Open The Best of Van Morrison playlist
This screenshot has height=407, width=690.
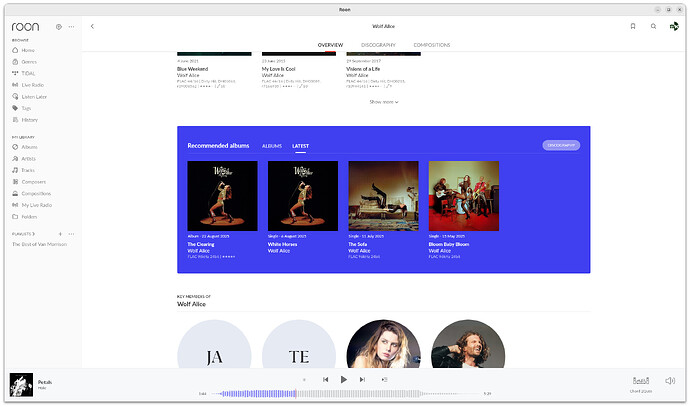click(40, 244)
